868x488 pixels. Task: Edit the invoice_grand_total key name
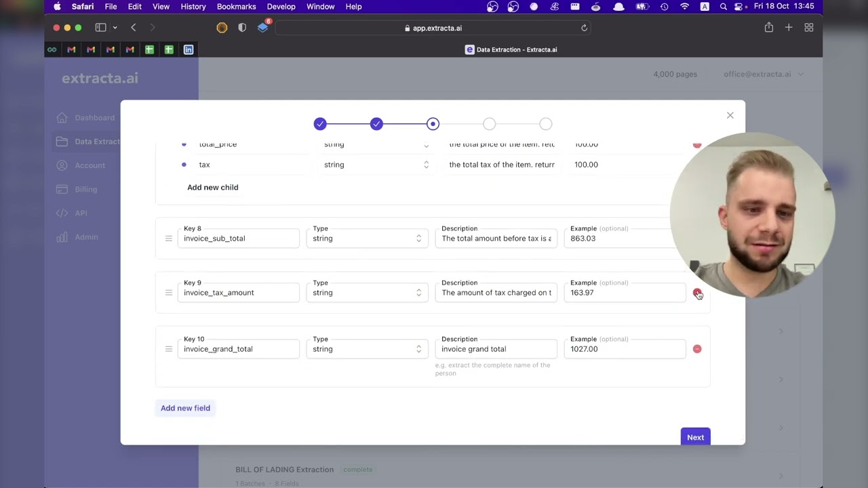coord(238,349)
